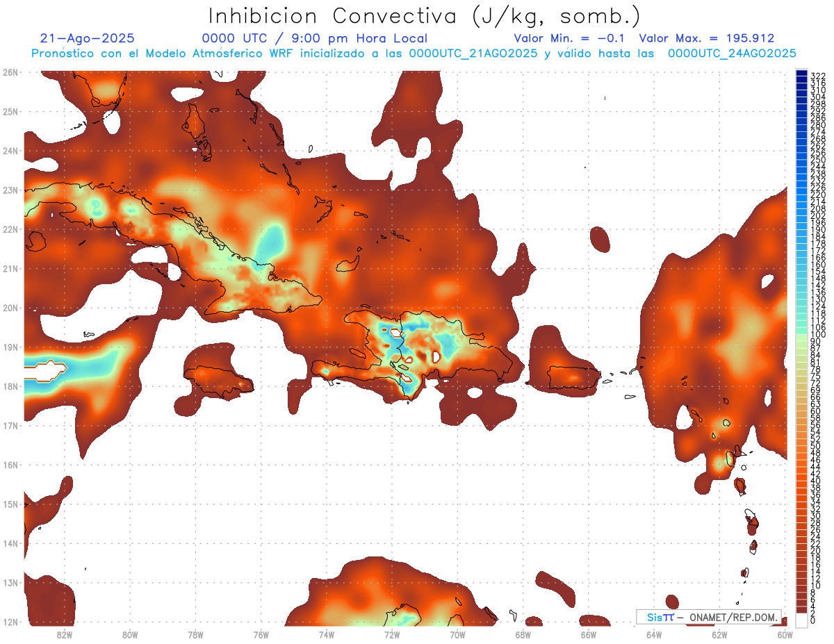Click the 22N latitude label
The width and height of the screenshot is (834, 644).
point(10,229)
